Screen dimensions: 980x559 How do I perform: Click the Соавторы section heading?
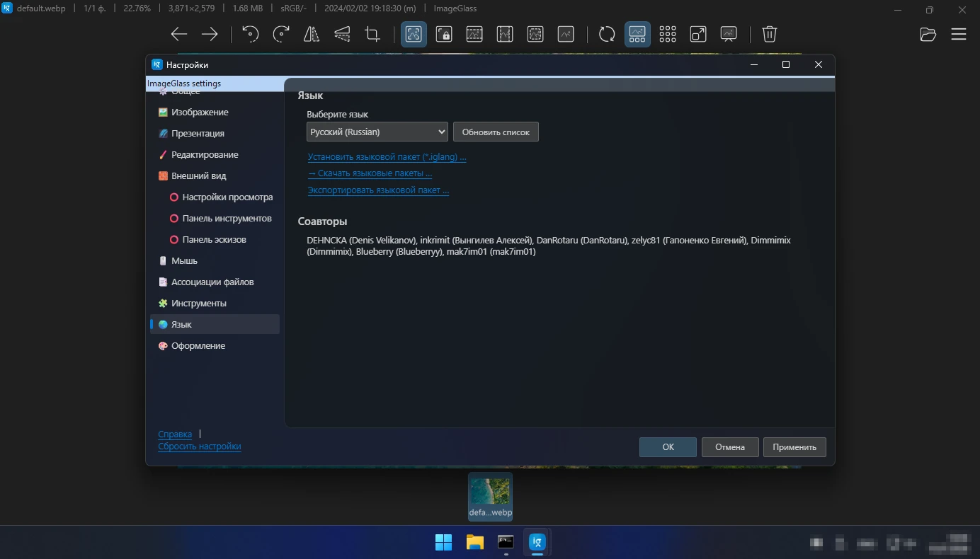tap(323, 221)
